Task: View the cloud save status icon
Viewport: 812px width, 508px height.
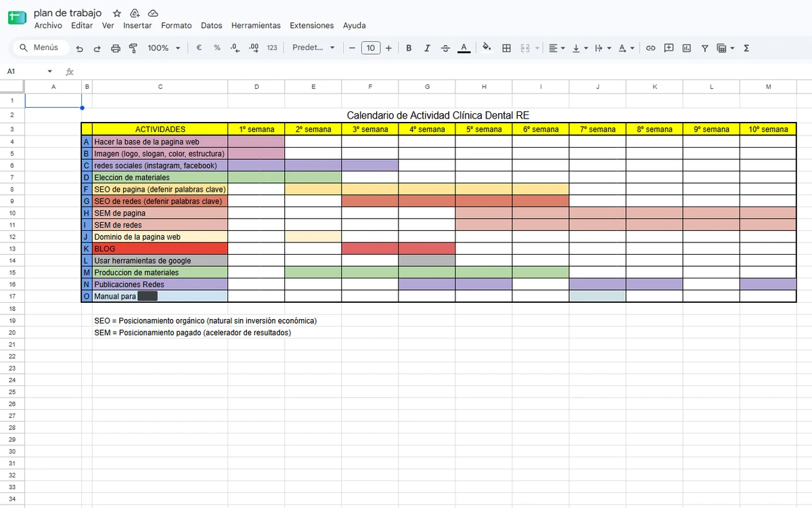Action: pos(153,13)
